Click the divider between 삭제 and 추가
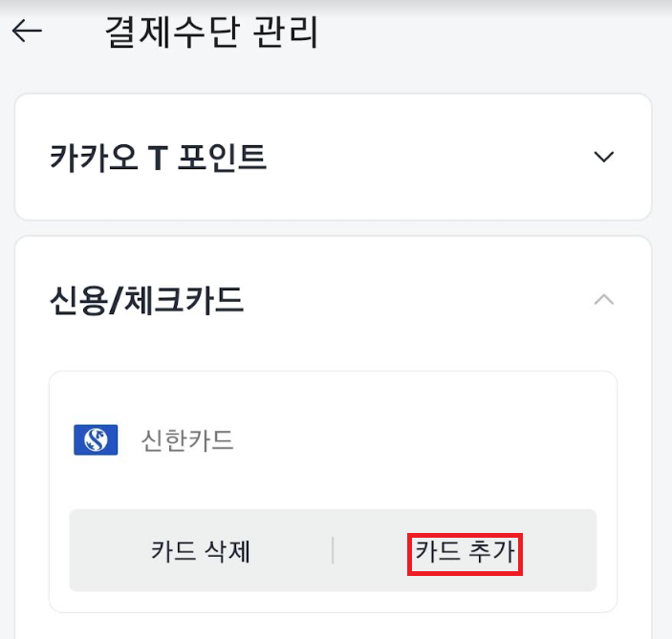The height and width of the screenshot is (639, 672). pos(333,551)
